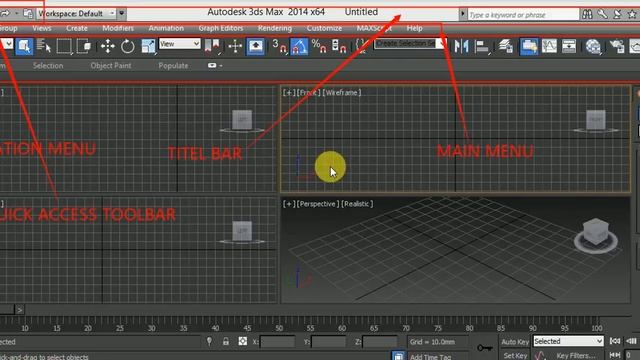Open the [Realistic] shading menu

357,204
